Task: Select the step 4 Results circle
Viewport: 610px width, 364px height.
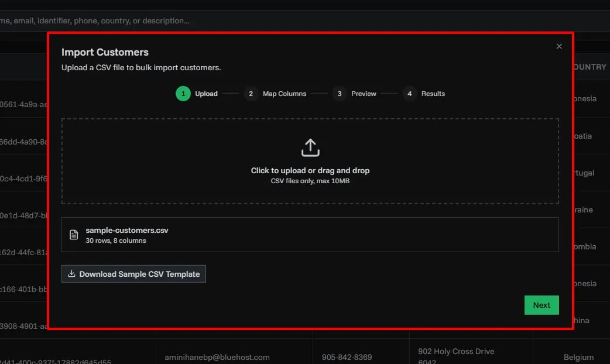Action: coord(409,94)
